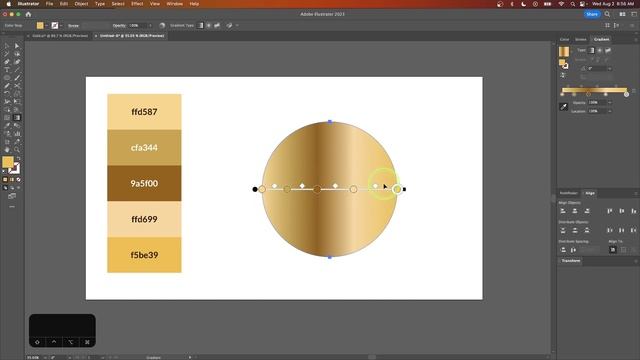Open the Window menu
The width and height of the screenshot is (640, 360).
tap(175, 4)
